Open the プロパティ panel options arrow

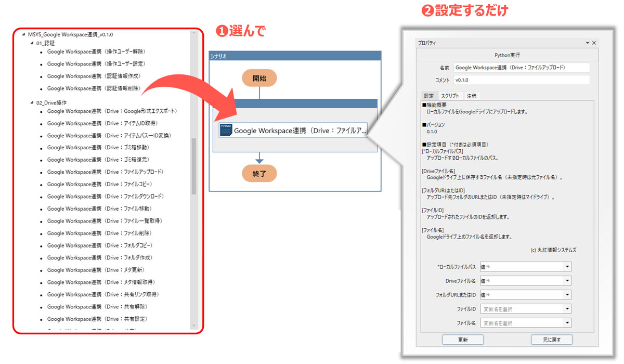[x=588, y=43]
